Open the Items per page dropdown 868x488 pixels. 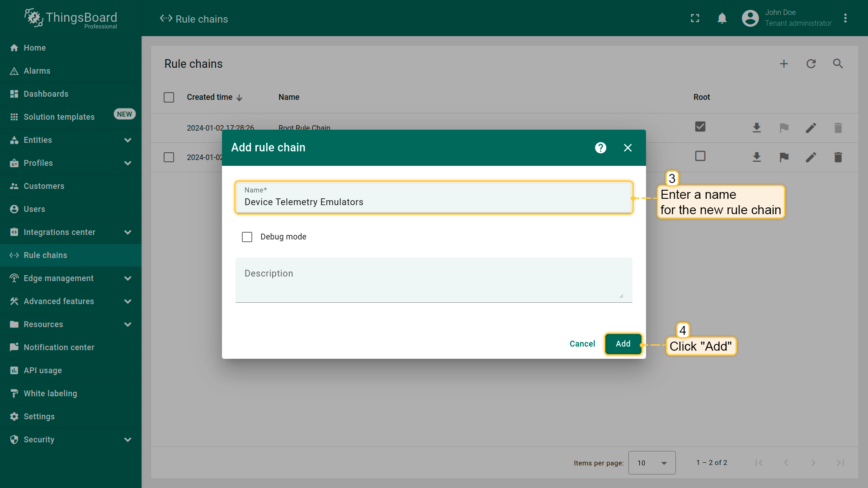(652, 463)
